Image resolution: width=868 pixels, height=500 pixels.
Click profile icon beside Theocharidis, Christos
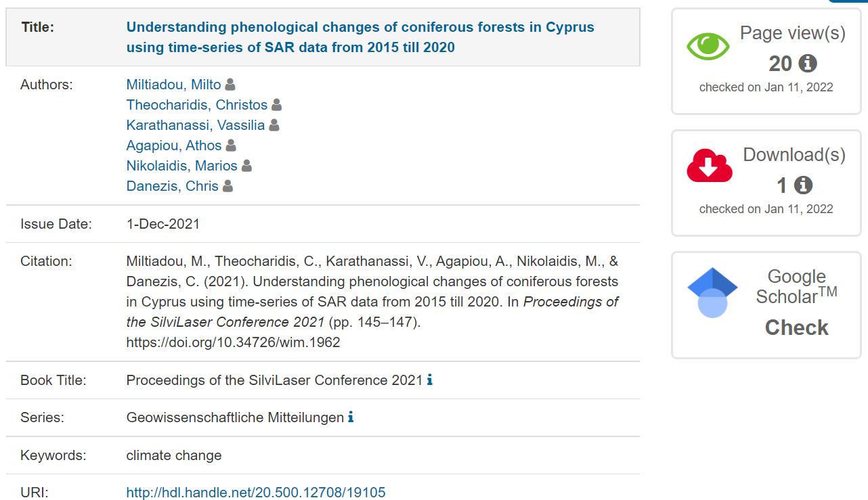276,105
